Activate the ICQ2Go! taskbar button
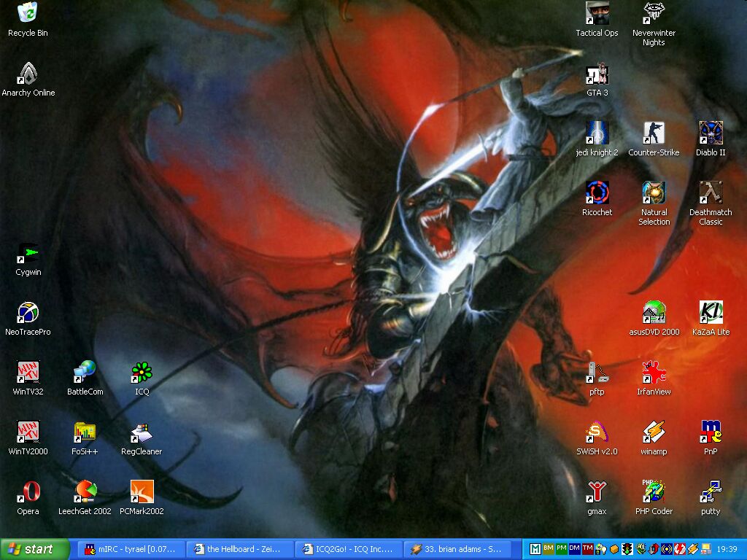The height and width of the screenshot is (560, 747). pos(347,549)
